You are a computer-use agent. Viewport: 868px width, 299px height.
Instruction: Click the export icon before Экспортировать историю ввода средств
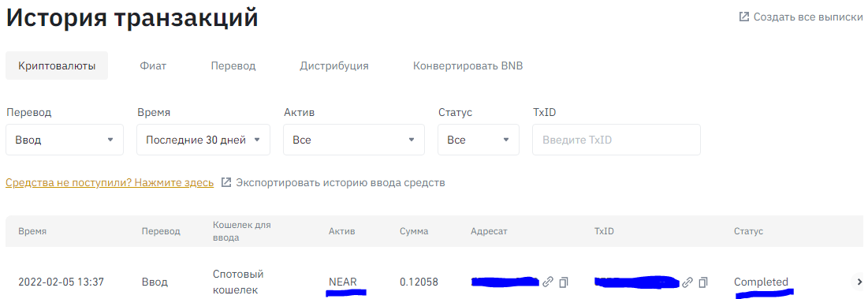coord(225,183)
